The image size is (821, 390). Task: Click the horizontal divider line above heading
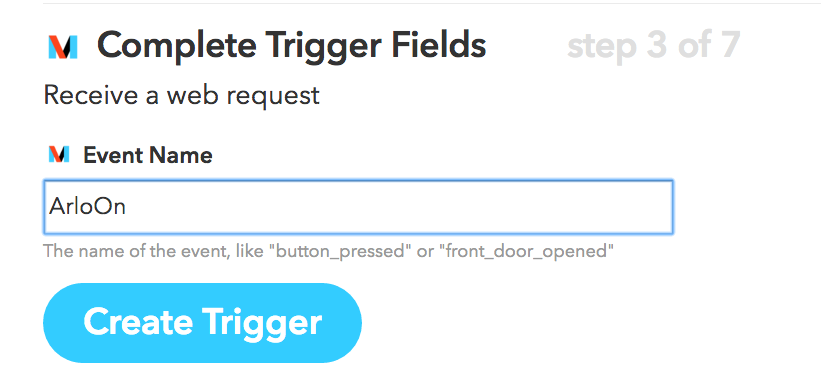[432, 3]
